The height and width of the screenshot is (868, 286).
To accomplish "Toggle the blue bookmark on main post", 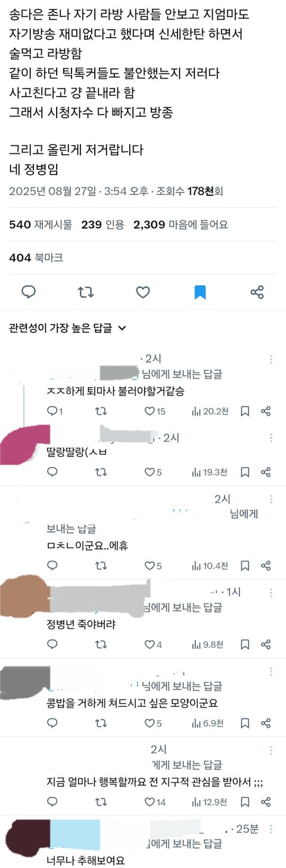I will pyautogui.click(x=200, y=292).
